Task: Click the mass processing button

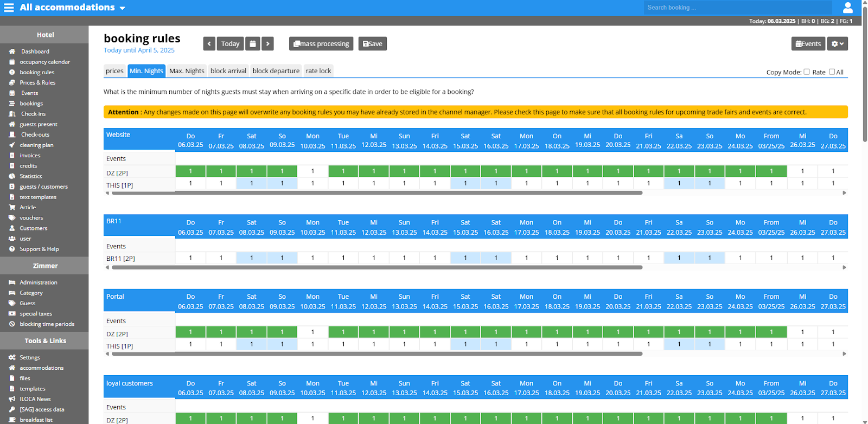Action: pyautogui.click(x=321, y=44)
